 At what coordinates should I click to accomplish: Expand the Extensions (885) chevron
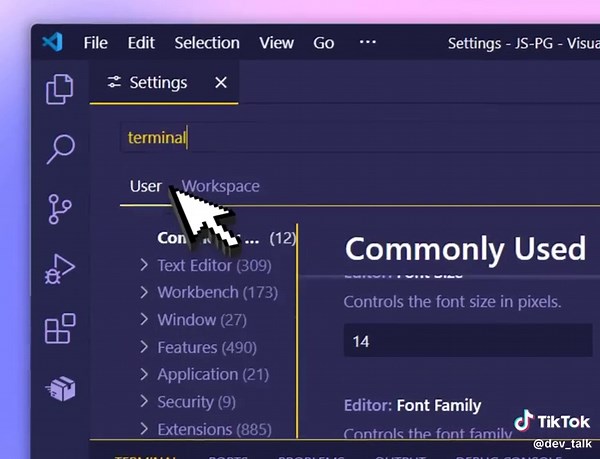point(144,429)
